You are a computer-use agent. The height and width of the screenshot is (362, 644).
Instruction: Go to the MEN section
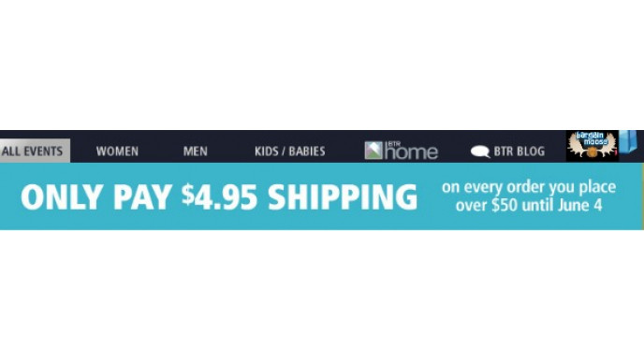point(195,151)
